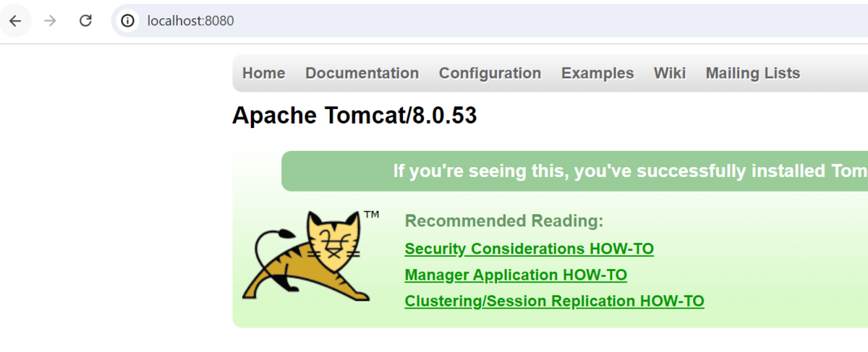The height and width of the screenshot is (352, 868).
Task: Click the Tomcat cat logo image
Action: [311, 256]
